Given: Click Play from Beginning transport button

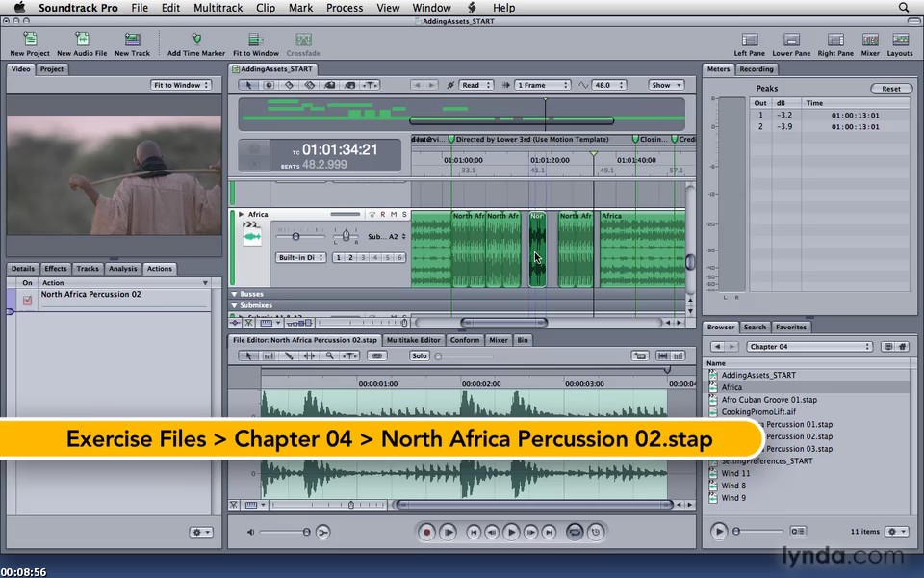Looking at the screenshot, I should (448, 532).
